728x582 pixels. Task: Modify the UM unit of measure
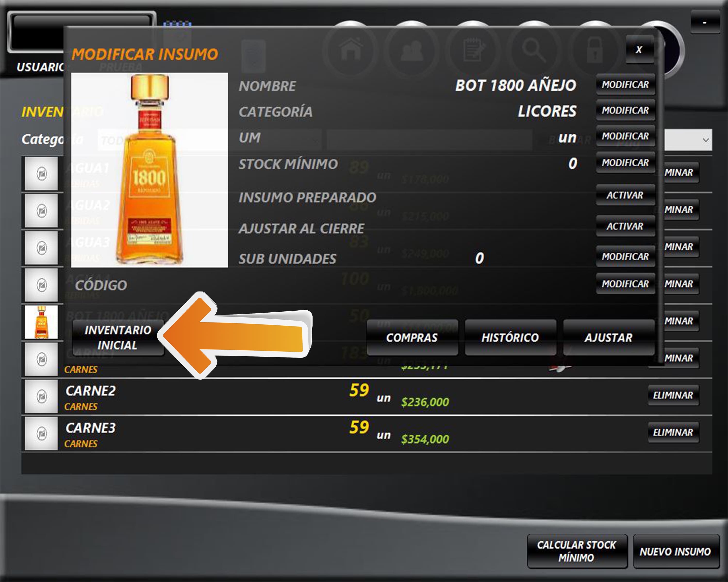[x=625, y=136]
